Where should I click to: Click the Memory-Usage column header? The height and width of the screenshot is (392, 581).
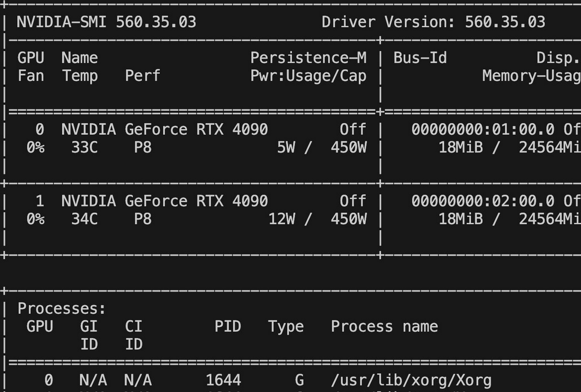[x=531, y=76]
